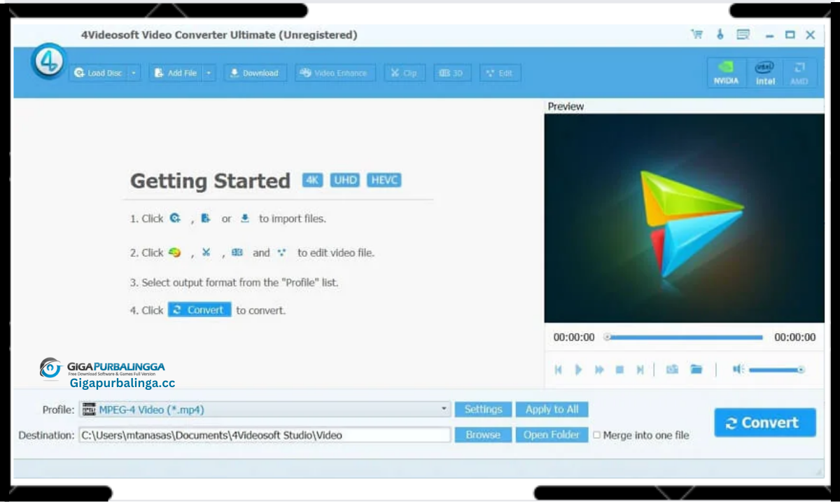Click the load disc icon in step 1
The width and height of the screenshot is (840, 504).
tap(175, 218)
